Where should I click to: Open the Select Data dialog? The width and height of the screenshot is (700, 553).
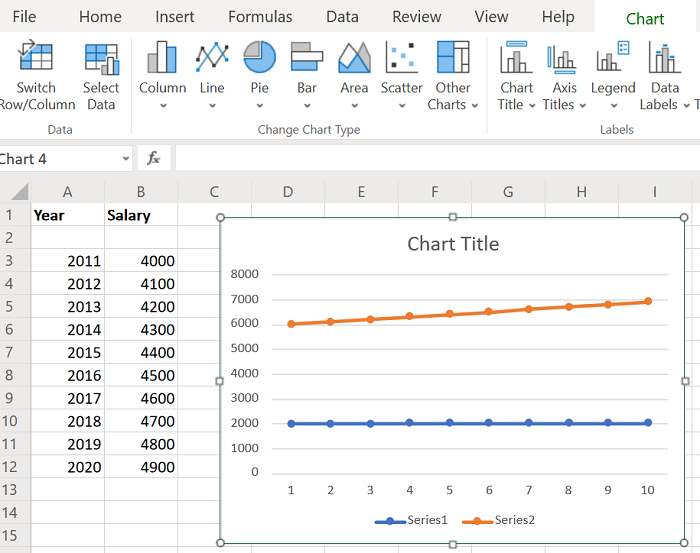101,59
